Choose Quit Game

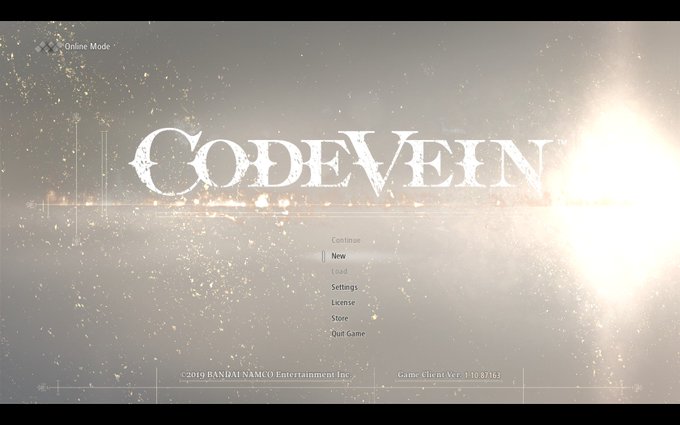pos(348,333)
